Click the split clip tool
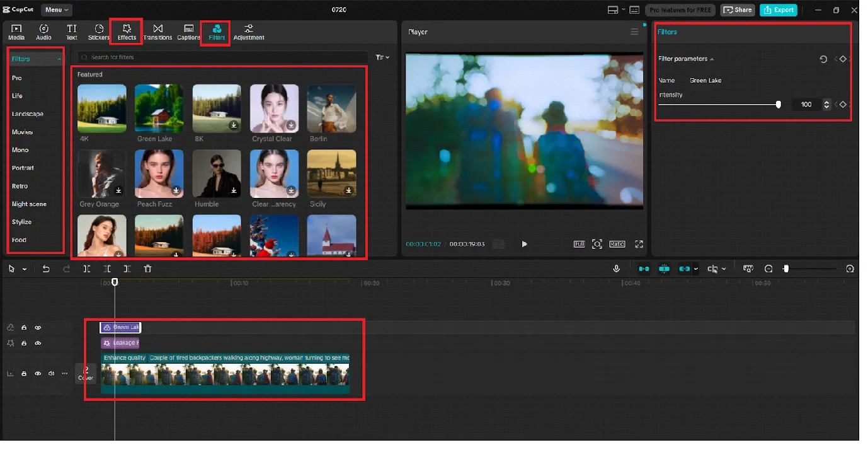 (87, 269)
